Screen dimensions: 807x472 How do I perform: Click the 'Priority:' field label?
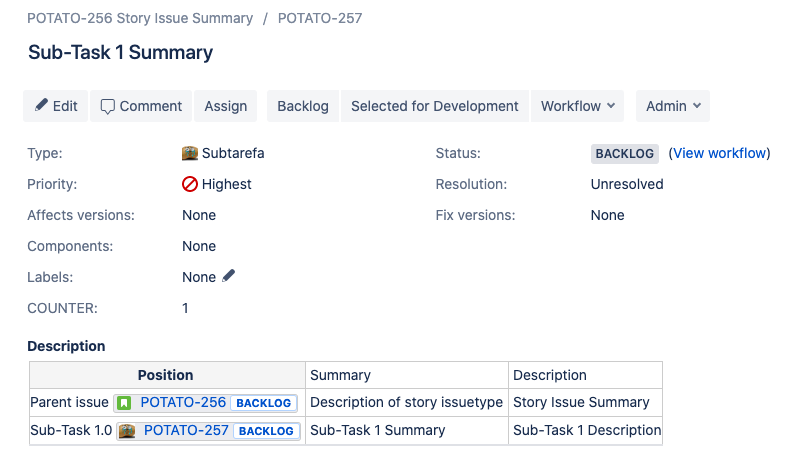pyautogui.click(x=52, y=184)
